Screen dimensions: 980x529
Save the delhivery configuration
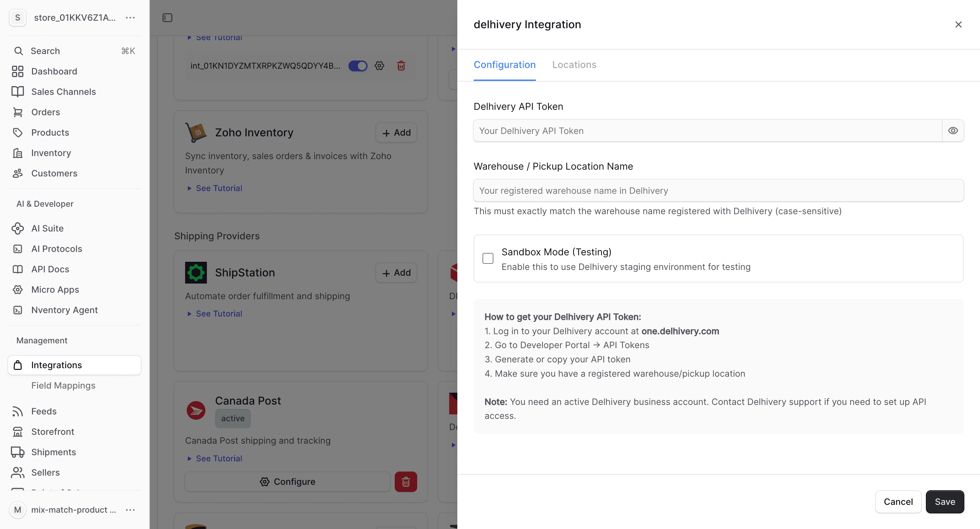(945, 502)
